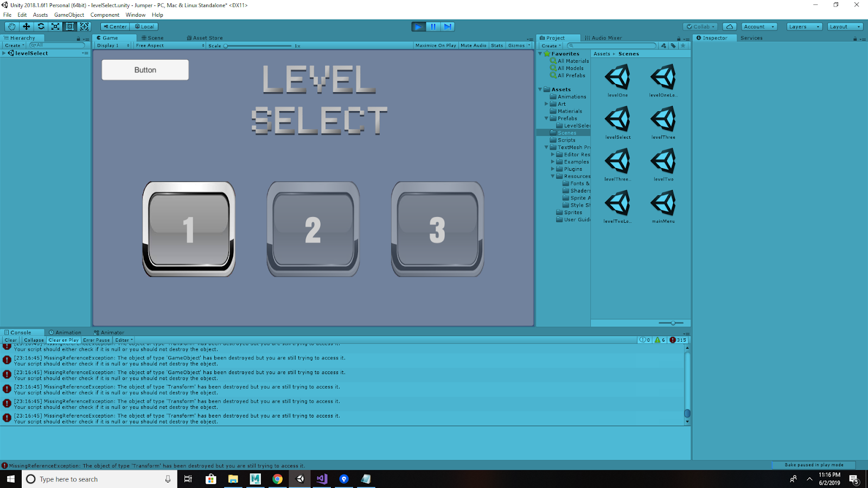This screenshot has width=868, height=488.
Task: Switch to the Audio Mixer tab
Action: [603, 38]
